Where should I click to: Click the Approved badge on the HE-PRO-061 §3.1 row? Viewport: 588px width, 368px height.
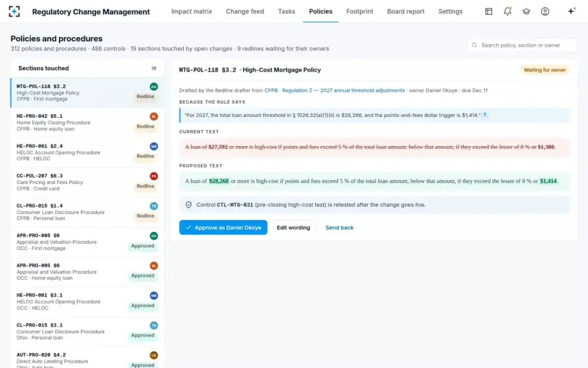coord(143,306)
